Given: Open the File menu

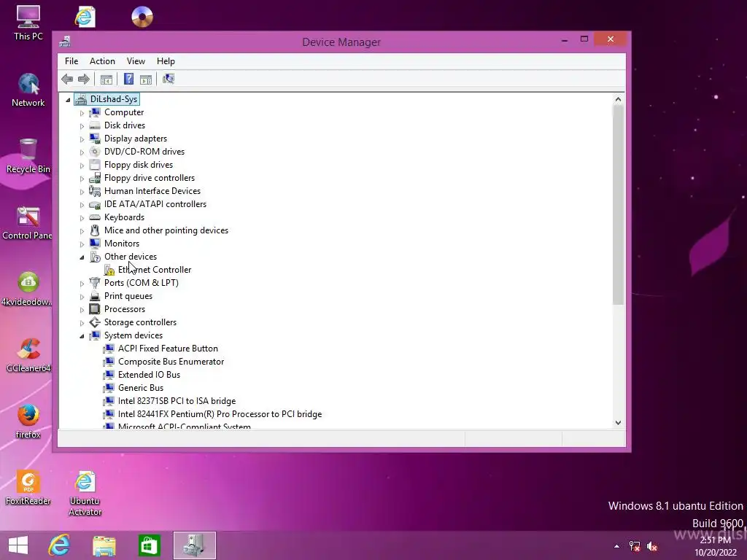Looking at the screenshot, I should pyautogui.click(x=71, y=61).
